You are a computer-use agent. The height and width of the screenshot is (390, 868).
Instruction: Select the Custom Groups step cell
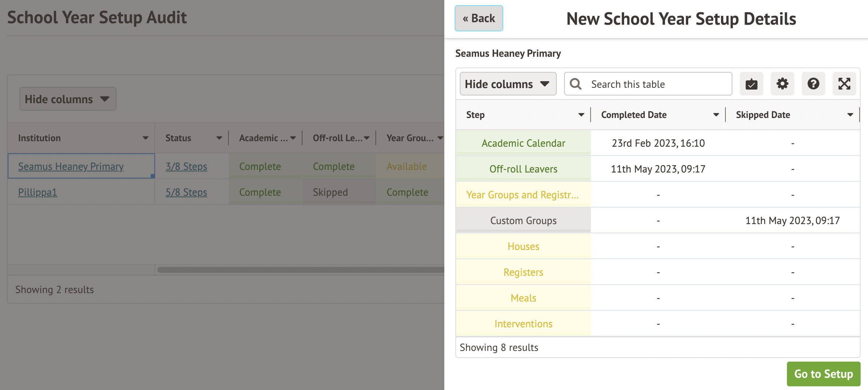523,220
